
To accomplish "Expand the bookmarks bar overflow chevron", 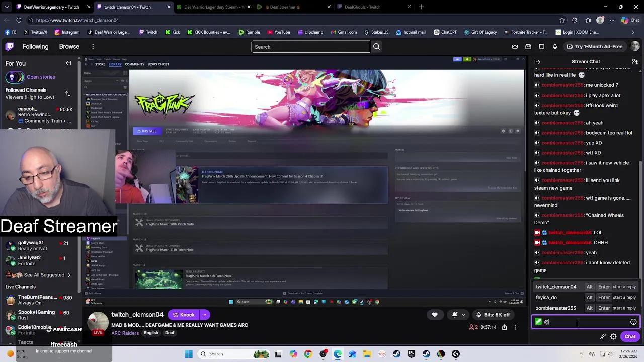I will point(633,32).
